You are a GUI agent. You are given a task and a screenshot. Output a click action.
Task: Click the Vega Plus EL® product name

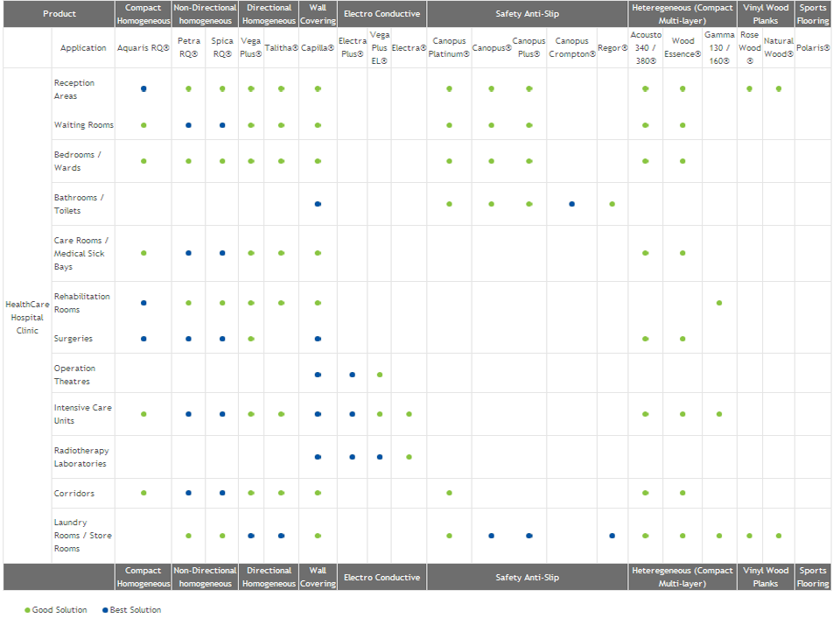click(379, 48)
